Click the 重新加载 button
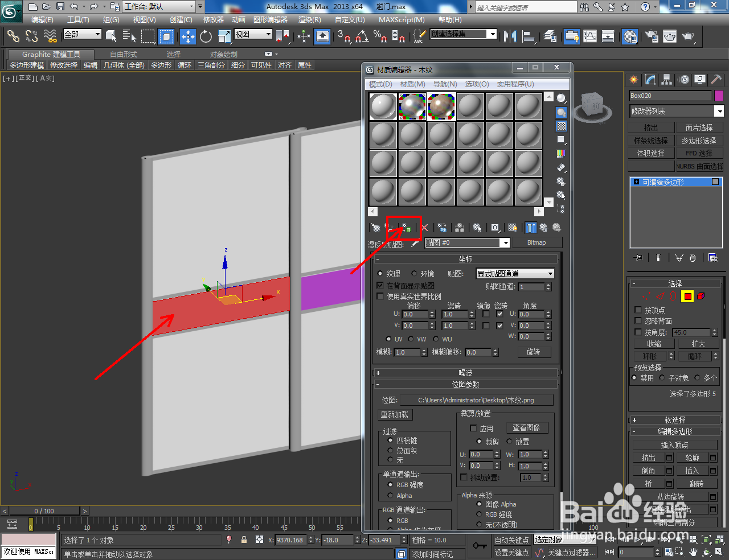Screen dimensions: 729x560 point(395,415)
